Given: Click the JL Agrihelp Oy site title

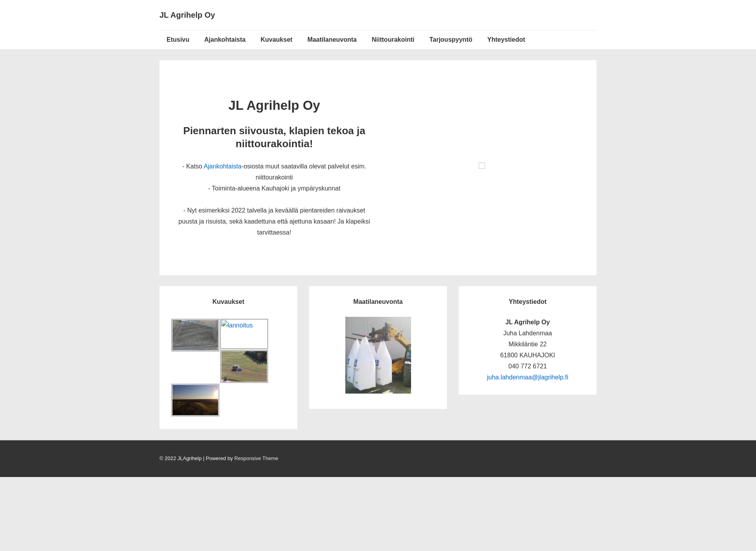Looking at the screenshot, I should [x=187, y=15].
